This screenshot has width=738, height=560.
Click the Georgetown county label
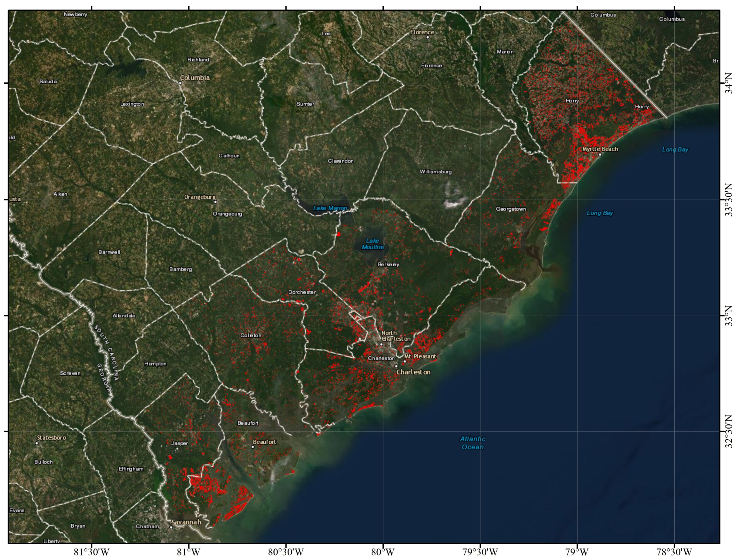pyautogui.click(x=511, y=209)
